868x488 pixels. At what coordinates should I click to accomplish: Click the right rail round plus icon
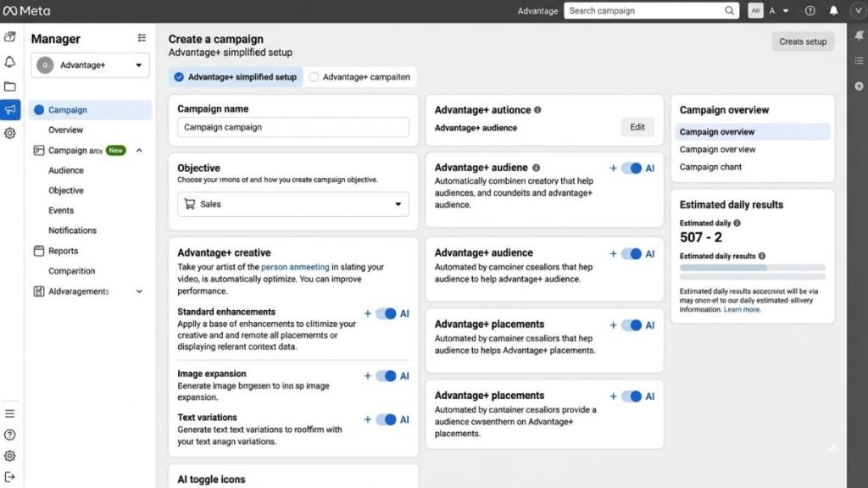[x=860, y=86]
